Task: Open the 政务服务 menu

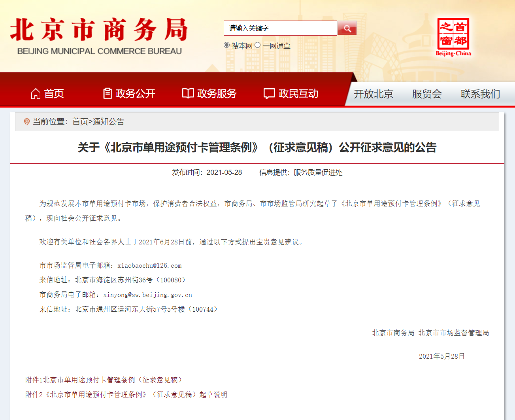Action: tap(216, 93)
